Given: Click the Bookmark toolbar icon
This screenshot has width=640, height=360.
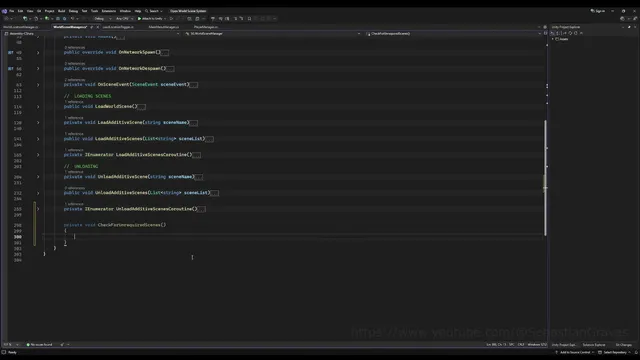Looking at the screenshot, I should pos(249,18).
